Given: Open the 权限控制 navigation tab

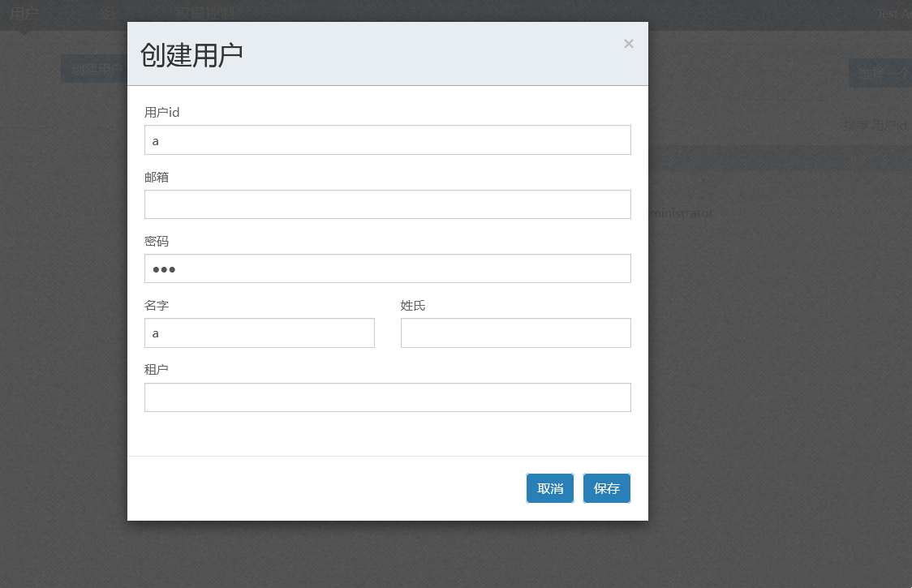Looking at the screenshot, I should [x=206, y=13].
